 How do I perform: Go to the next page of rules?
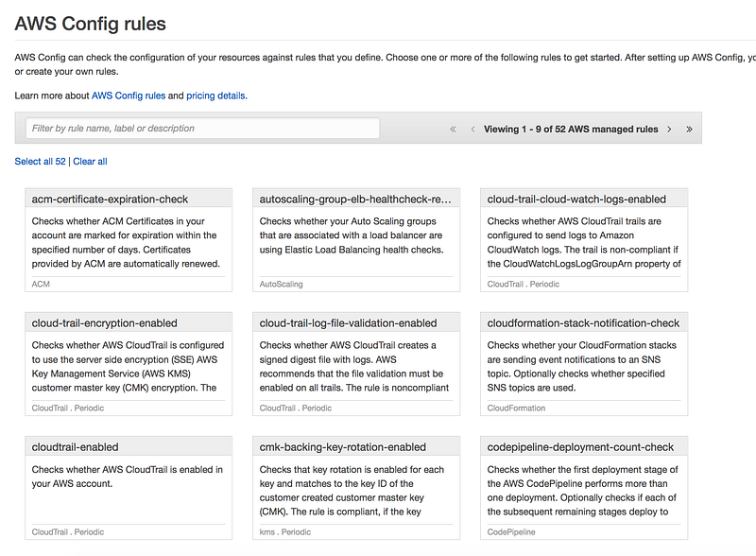click(669, 129)
